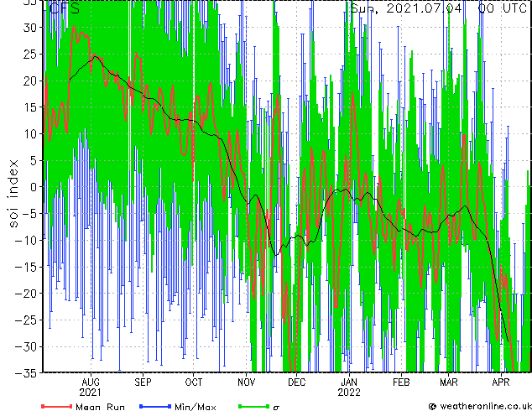The height and width of the screenshot is (411, 532).
Task: Click the OCT month label
Action: (x=193, y=382)
